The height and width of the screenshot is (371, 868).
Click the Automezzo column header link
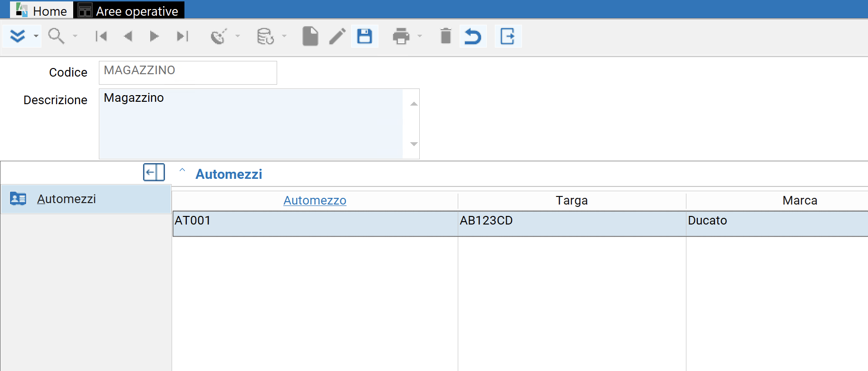315,200
